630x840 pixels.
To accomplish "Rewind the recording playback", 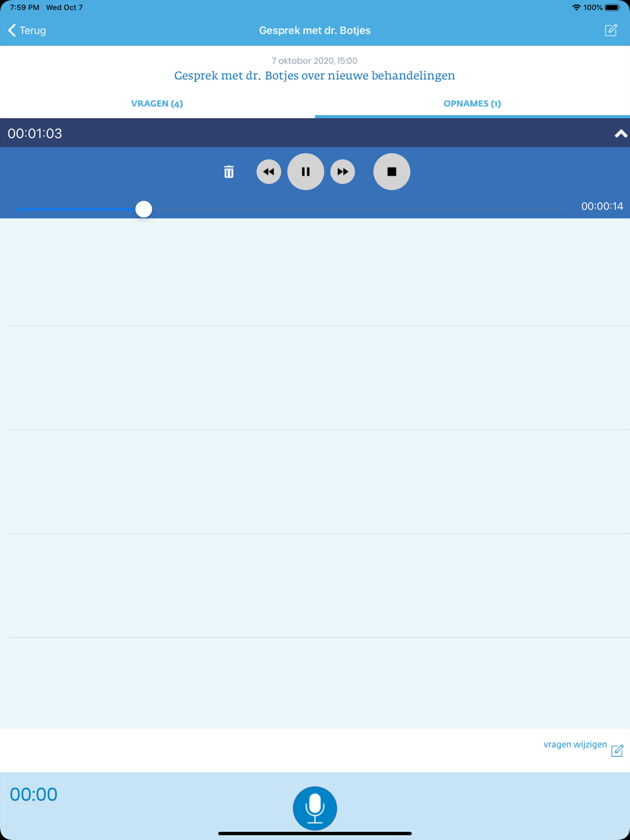I will [269, 172].
